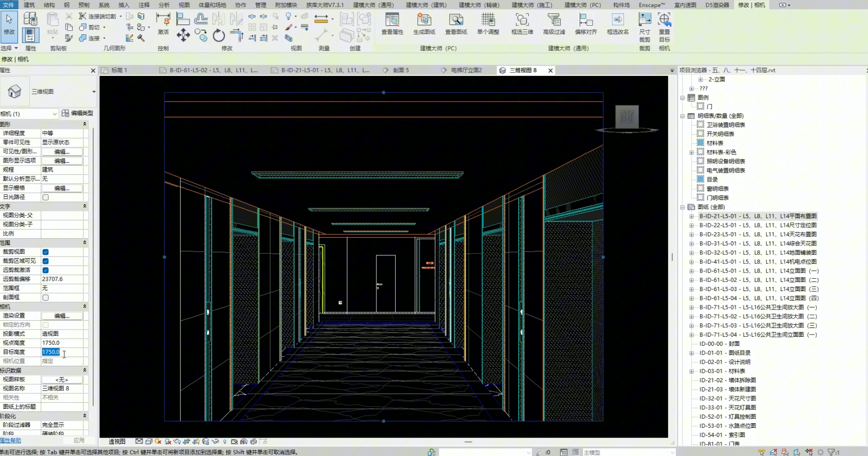Select the Rotate tool in the ribbon

(x=219, y=35)
